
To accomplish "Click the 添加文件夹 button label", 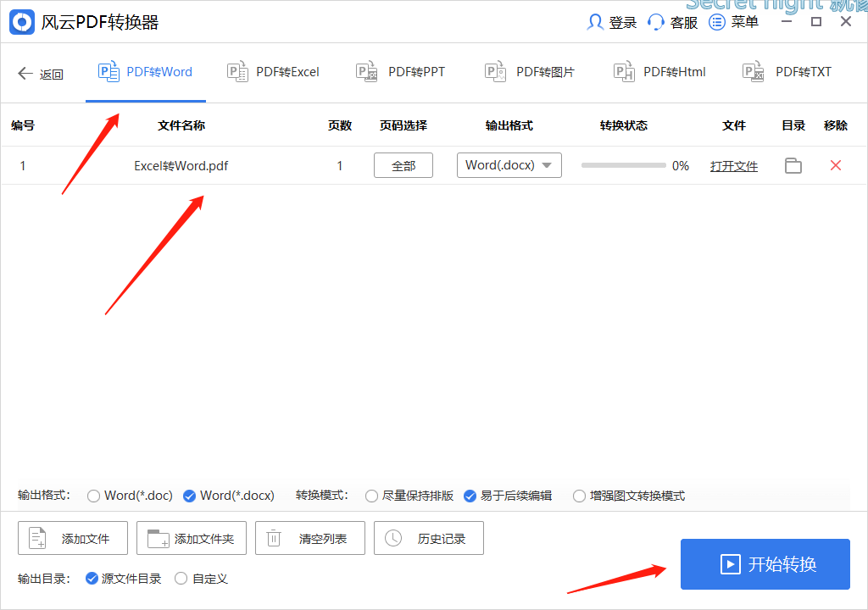I will coord(204,539).
